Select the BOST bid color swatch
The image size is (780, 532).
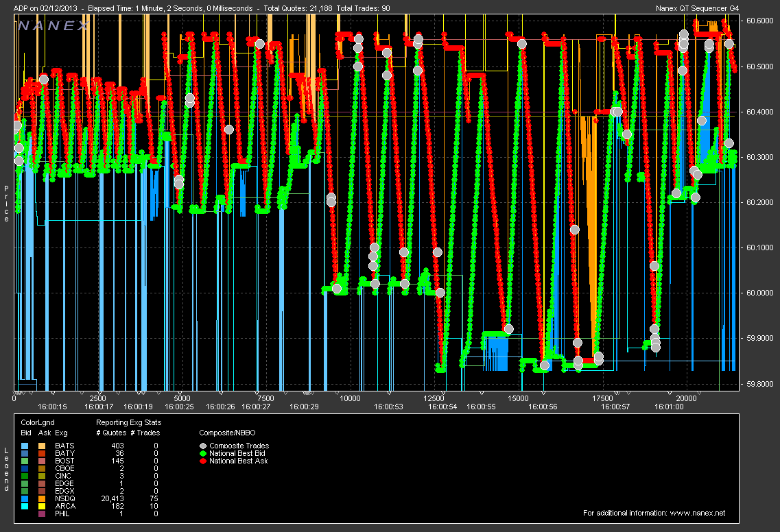(x=25, y=461)
